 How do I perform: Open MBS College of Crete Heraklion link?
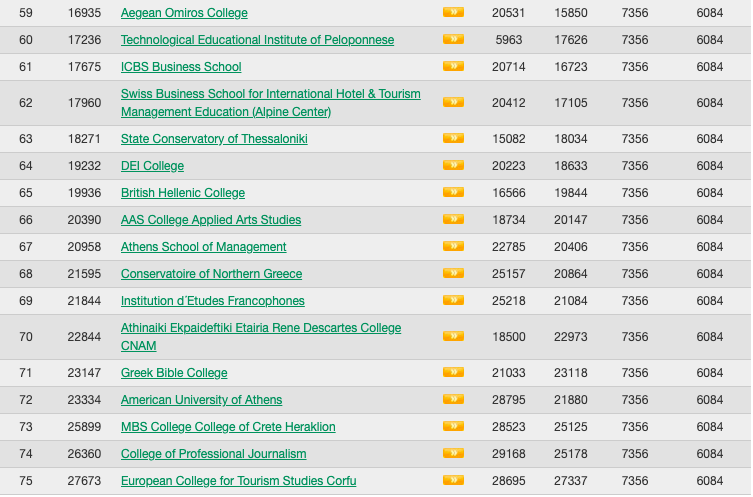228,426
